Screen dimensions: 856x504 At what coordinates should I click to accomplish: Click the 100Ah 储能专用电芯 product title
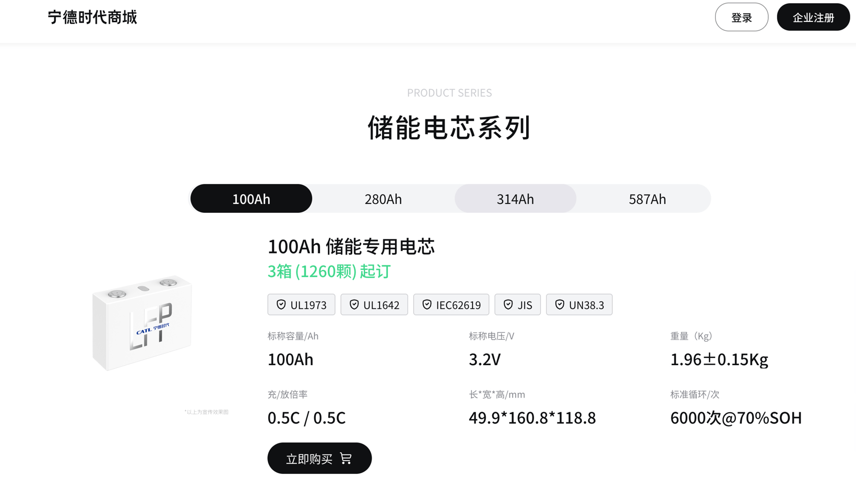[x=351, y=246]
